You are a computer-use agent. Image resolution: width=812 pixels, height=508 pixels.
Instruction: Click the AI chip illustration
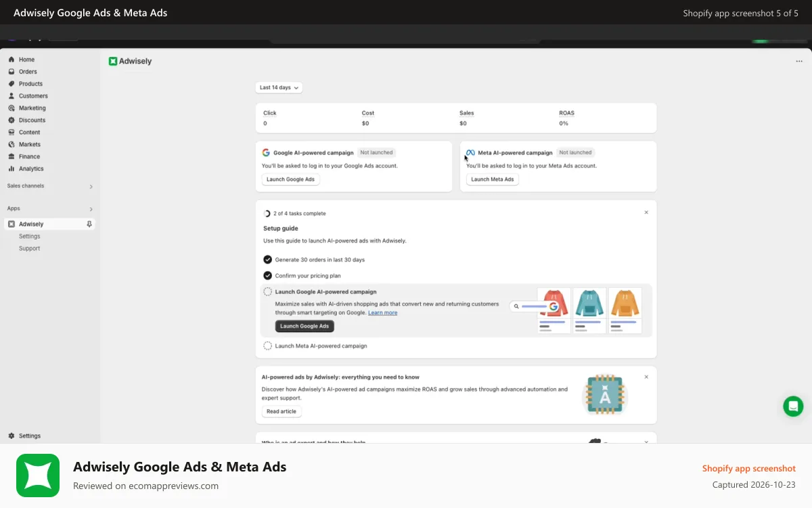pos(605,395)
